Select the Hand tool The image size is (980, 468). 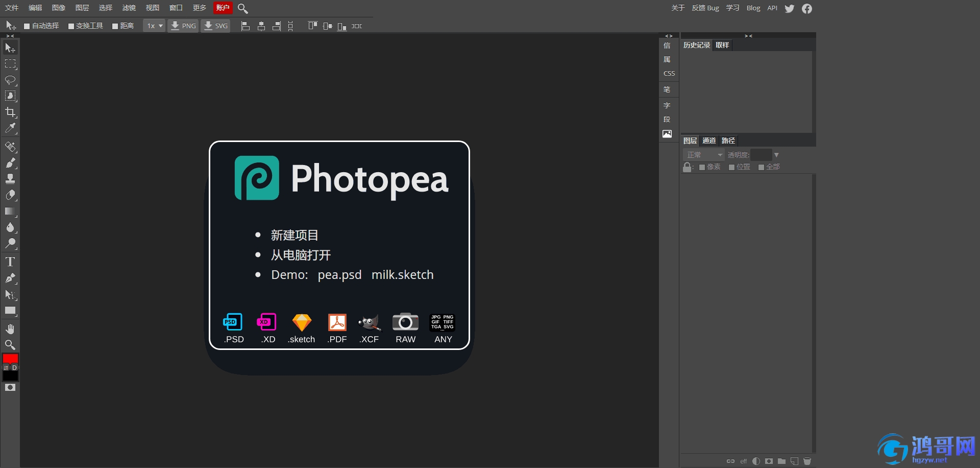click(x=10, y=329)
